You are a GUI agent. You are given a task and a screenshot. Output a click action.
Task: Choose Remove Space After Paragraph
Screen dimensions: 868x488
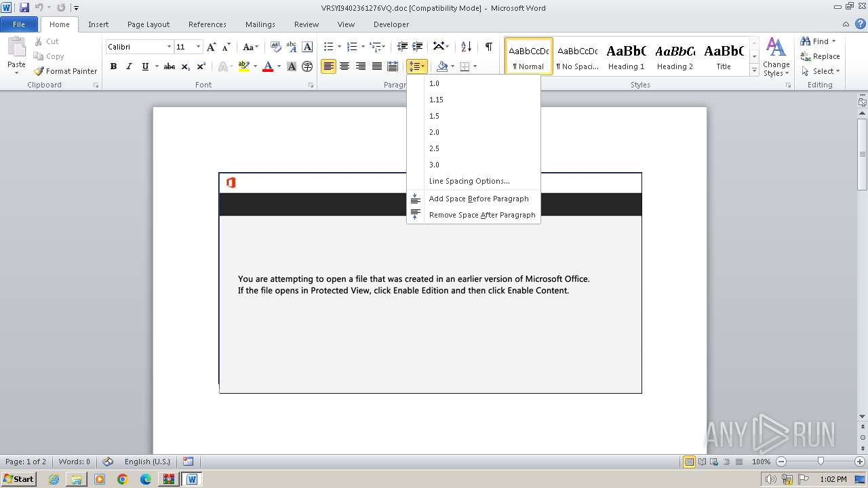(473, 215)
